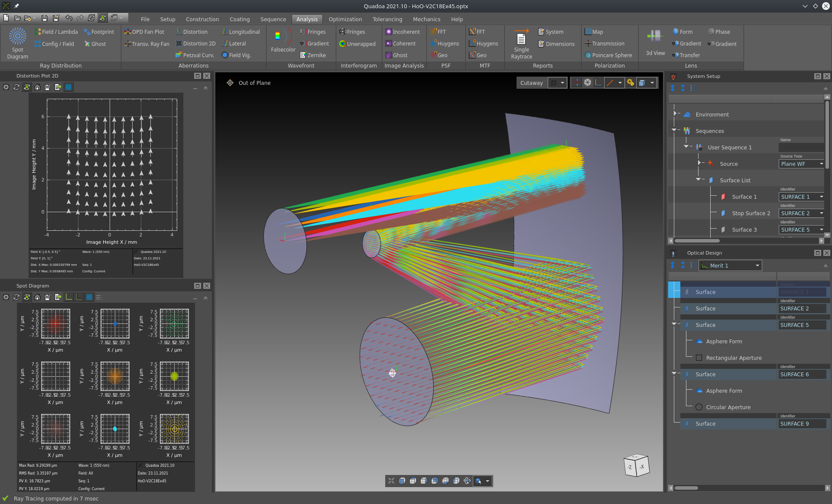Open the Petzval Curv. plot

tap(195, 55)
